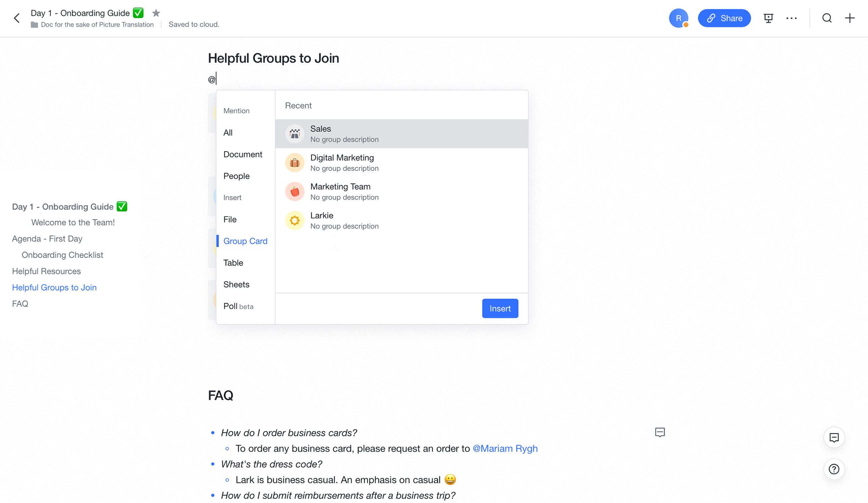Go back using the back arrow

[16, 18]
